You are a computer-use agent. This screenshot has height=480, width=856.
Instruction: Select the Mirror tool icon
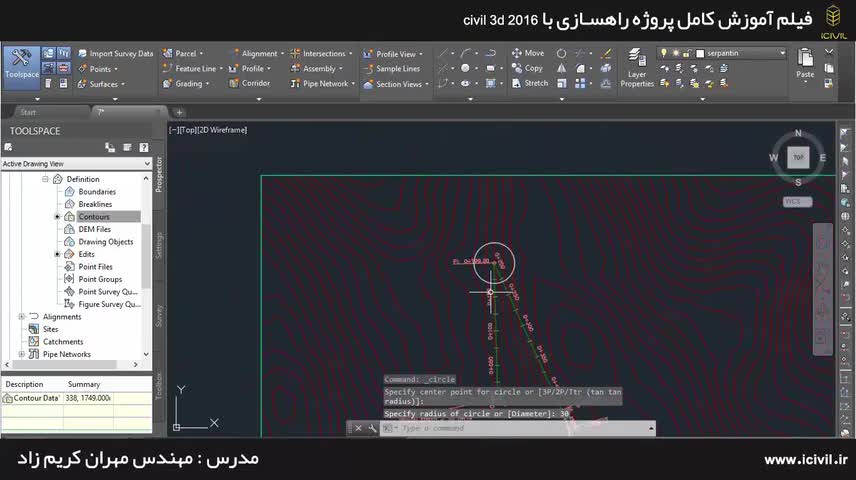pos(561,68)
